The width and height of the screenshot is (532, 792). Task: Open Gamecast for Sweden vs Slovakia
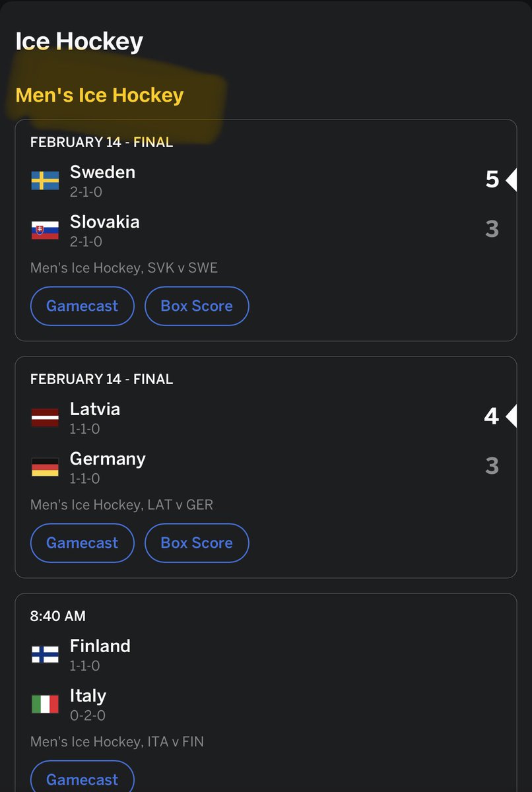[x=83, y=306]
